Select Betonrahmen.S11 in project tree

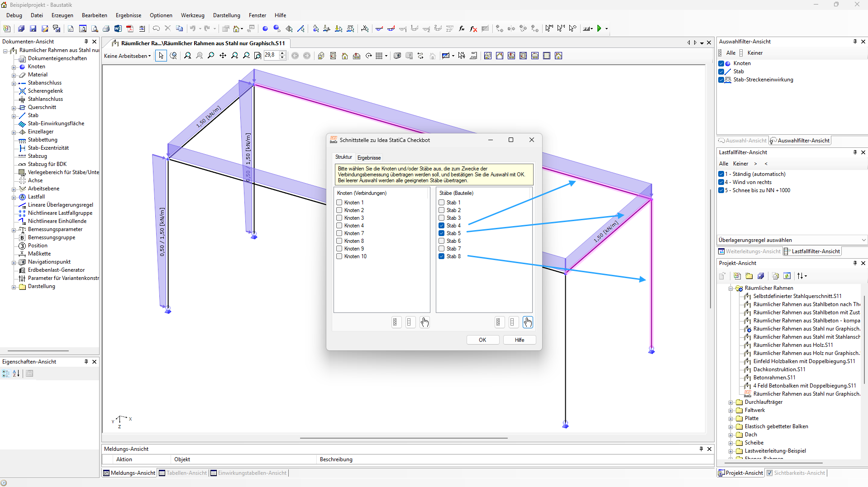774,378
